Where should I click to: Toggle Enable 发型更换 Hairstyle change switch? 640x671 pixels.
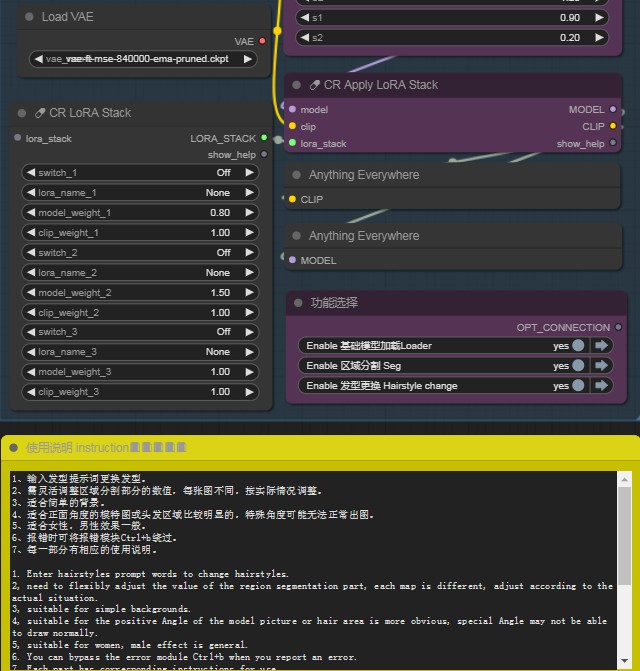578,386
